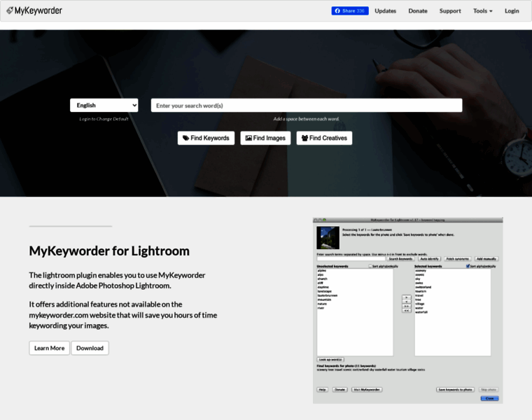Screen dimensions: 532x420
Task: Toggle Sort alphabetically for Selected keywords
Action: 468,267
